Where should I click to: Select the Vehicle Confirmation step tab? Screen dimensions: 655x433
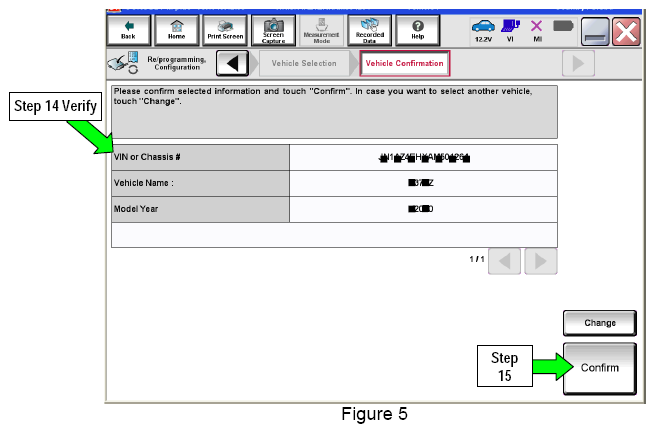[x=403, y=64]
